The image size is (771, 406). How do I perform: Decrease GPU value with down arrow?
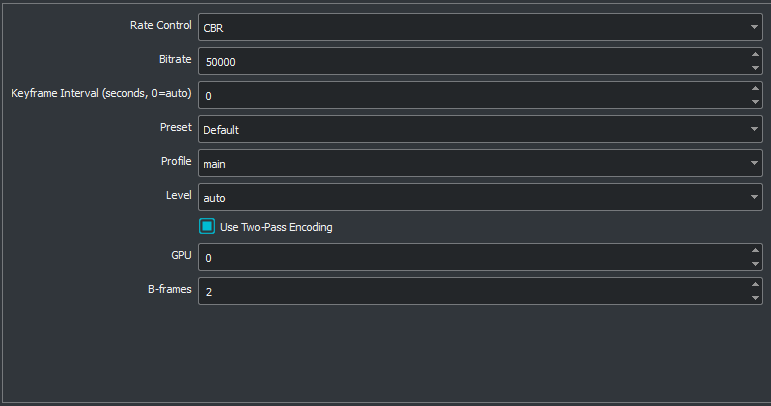click(x=754, y=264)
